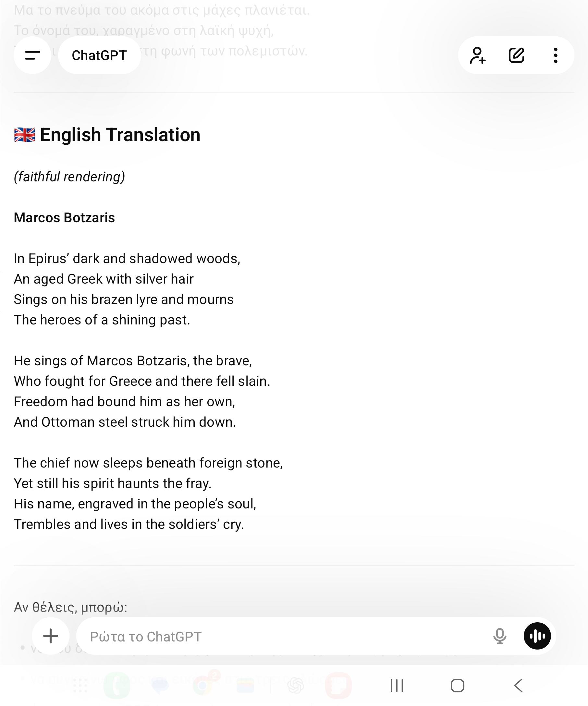The width and height of the screenshot is (588, 706).
Task: Tap the add person icon
Action: [477, 55]
